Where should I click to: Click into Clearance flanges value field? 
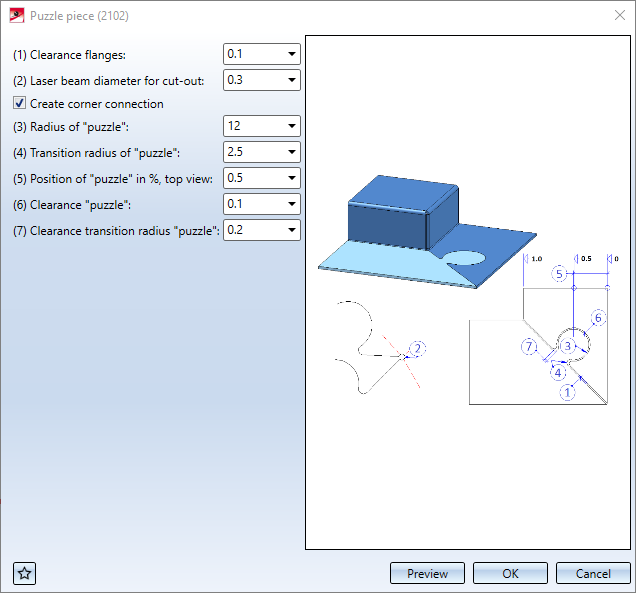(x=252, y=54)
